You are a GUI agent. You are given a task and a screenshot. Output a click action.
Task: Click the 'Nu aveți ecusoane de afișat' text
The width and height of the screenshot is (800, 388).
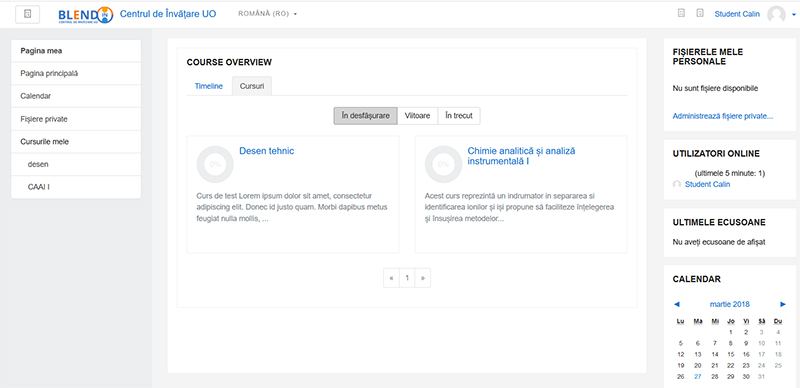tap(719, 242)
